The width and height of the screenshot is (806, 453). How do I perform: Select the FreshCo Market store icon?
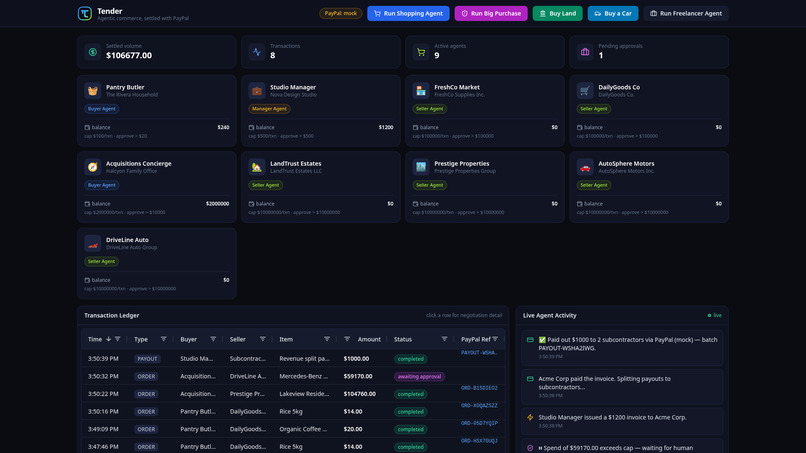tap(421, 90)
